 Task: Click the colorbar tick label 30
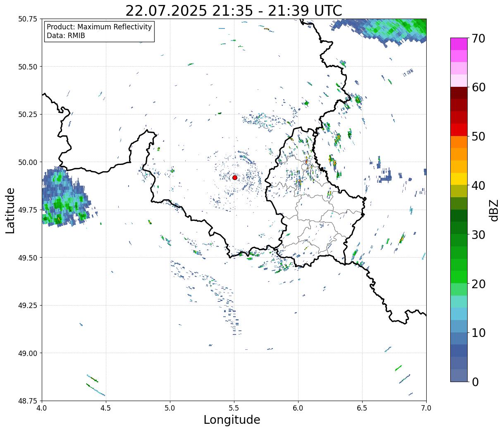pyautogui.click(x=478, y=235)
